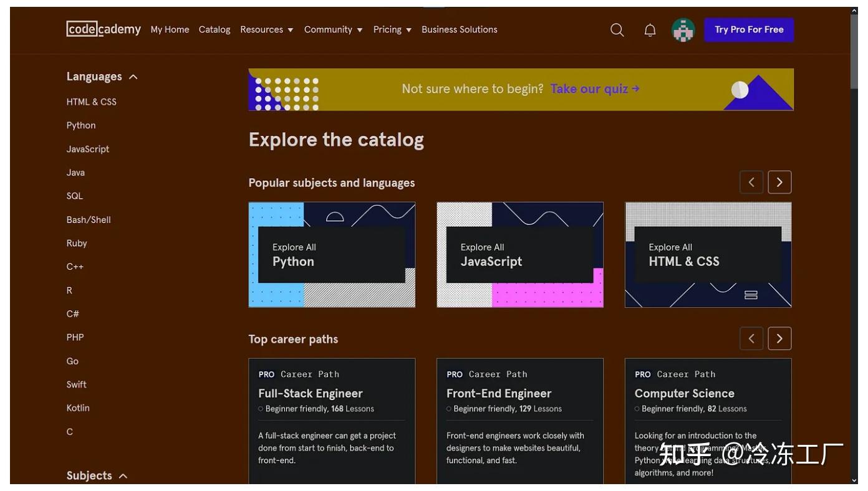This screenshot has width=868, height=491.
Task: Click the page's vertical scrollbar thumb
Action: click(x=854, y=51)
